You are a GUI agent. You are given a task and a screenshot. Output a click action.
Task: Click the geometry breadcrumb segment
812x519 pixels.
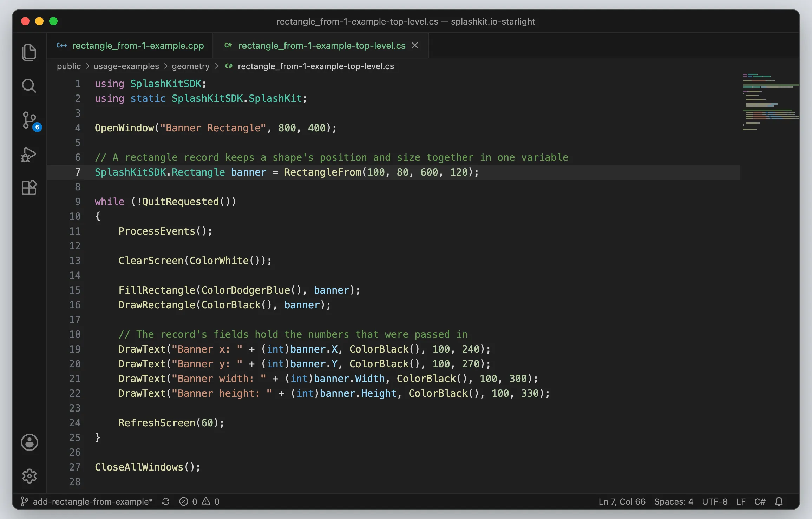tap(191, 66)
